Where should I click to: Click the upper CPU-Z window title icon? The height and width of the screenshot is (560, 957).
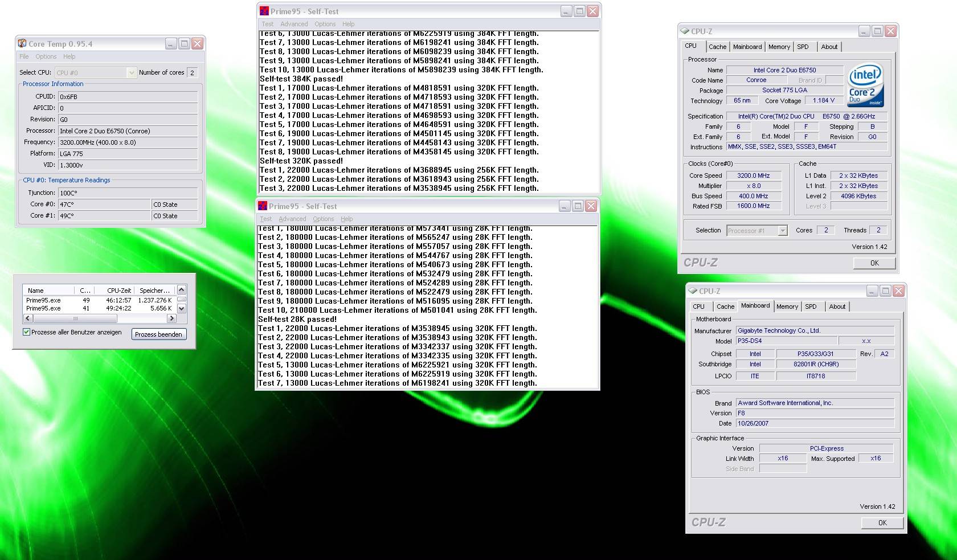click(x=684, y=31)
